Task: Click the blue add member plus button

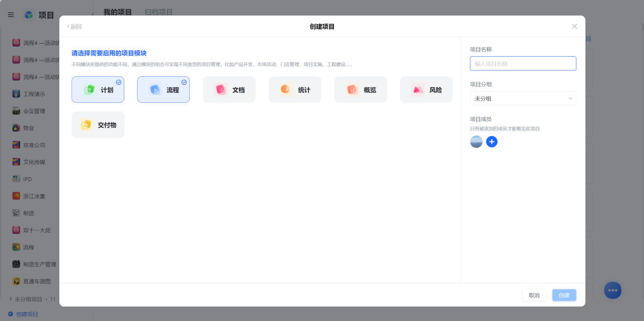Action: [492, 142]
